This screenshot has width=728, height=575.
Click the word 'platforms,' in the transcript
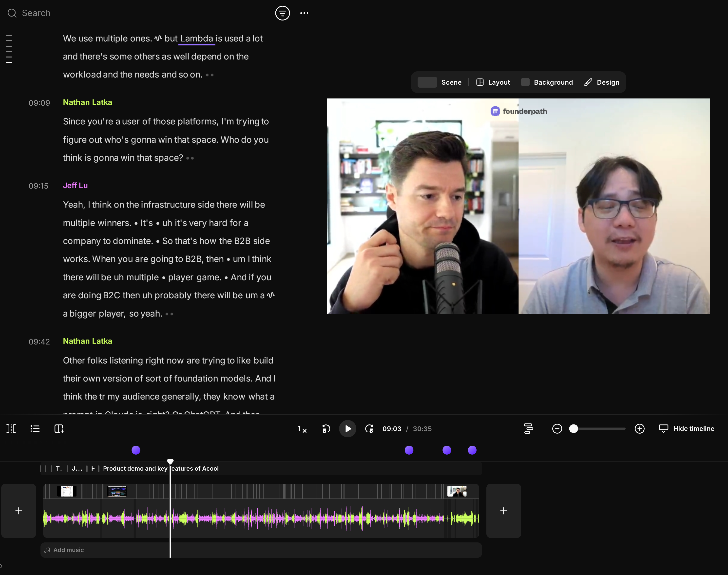[x=198, y=121]
